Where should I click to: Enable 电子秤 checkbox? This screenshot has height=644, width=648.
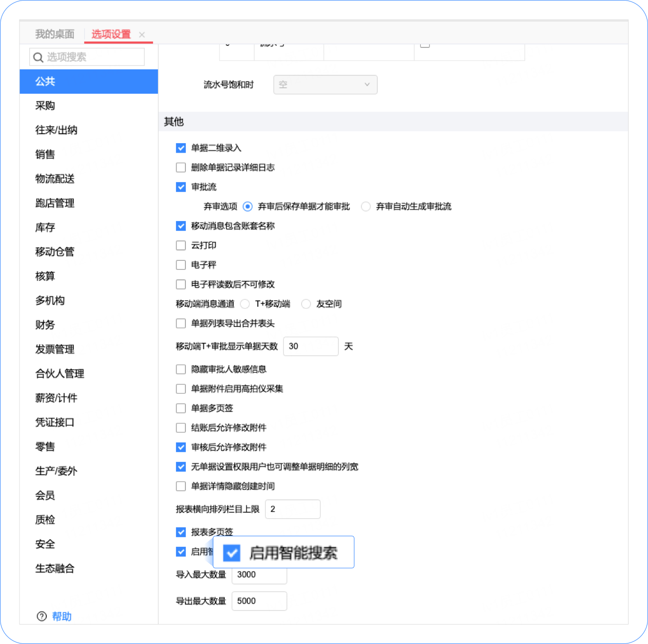tap(181, 265)
